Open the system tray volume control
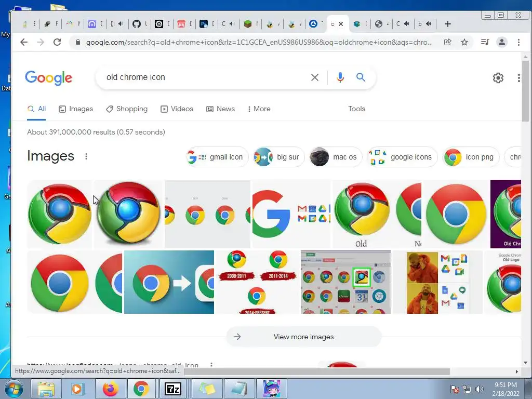Screen dimensions: 532x399 coord(479,389)
